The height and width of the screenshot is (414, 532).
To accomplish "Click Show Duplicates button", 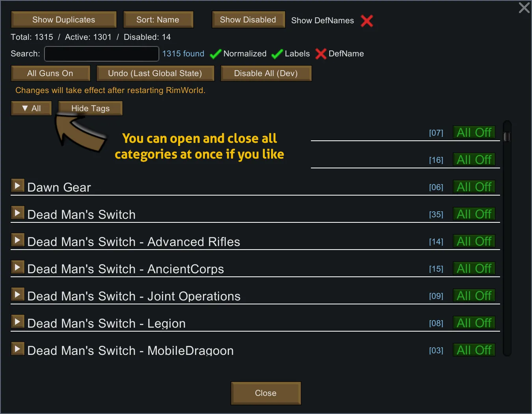I will tap(64, 20).
